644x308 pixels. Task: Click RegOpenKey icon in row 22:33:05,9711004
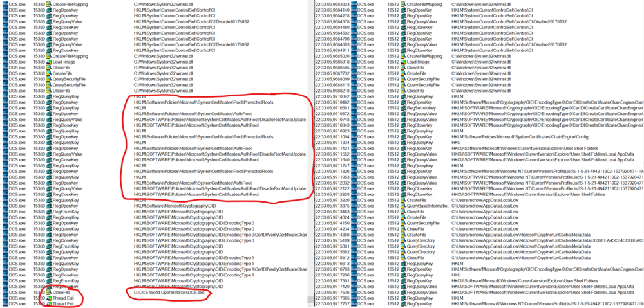(403, 136)
